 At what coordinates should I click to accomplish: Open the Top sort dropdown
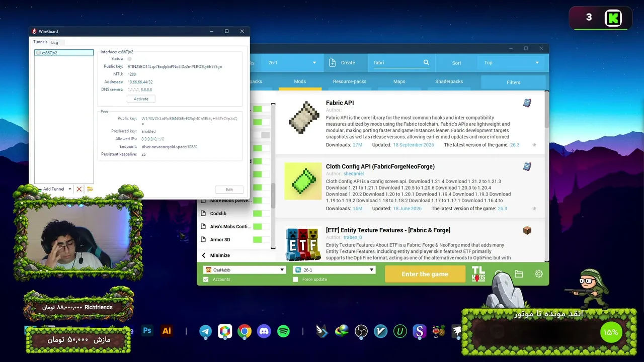click(x=512, y=63)
